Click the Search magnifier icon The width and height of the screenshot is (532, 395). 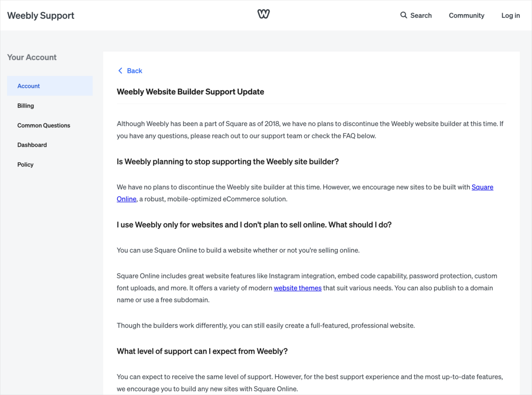[403, 15]
